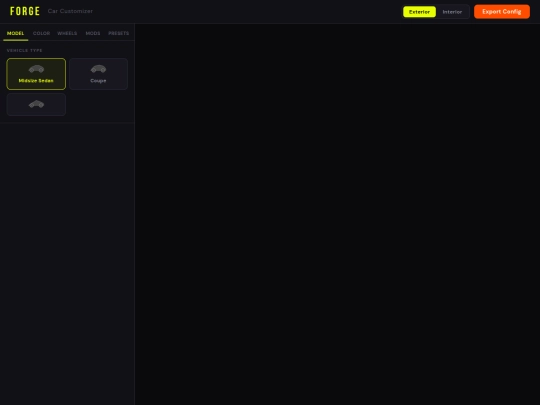Switch view to Exterior
Image resolution: width=540 pixels, height=405 pixels.
[x=419, y=12]
